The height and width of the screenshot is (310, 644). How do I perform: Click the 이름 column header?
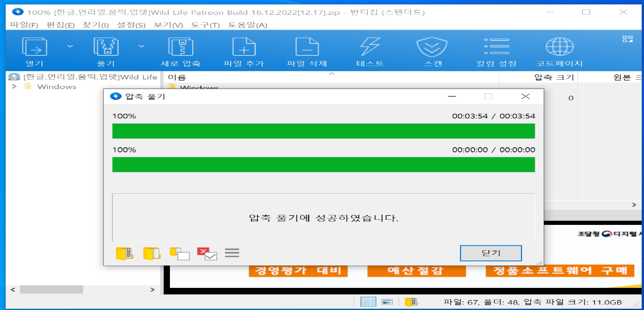(x=177, y=77)
